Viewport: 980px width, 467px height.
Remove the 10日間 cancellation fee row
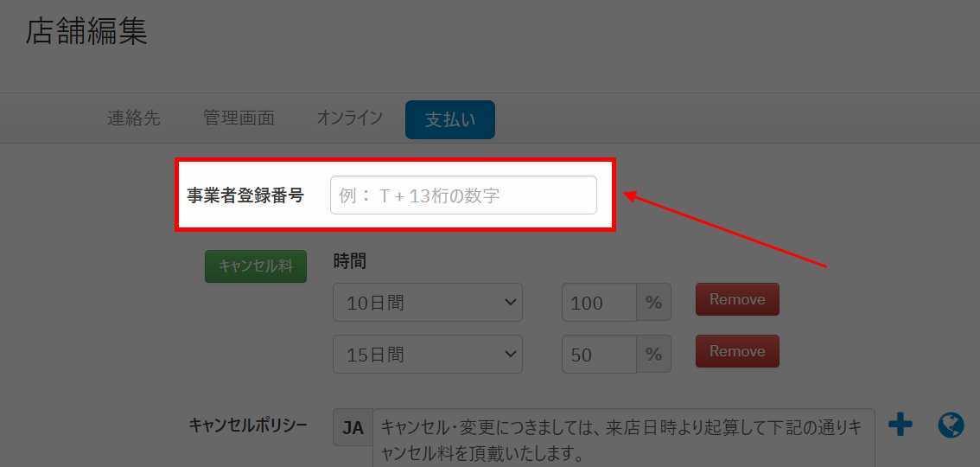pyautogui.click(x=737, y=299)
